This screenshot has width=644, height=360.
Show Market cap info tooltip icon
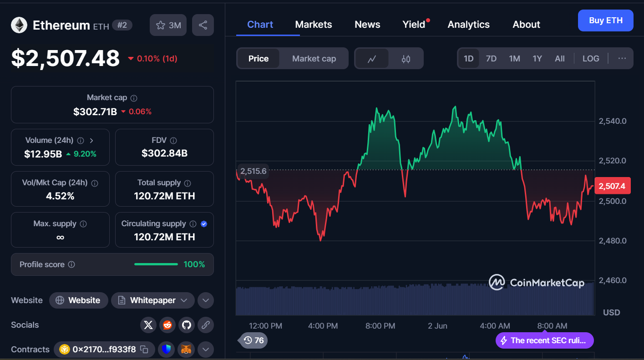[134, 98]
